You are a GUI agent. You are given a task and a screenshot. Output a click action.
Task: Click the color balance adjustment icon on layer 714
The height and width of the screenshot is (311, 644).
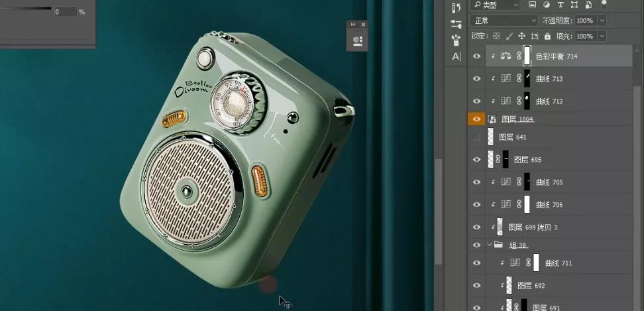[506, 56]
